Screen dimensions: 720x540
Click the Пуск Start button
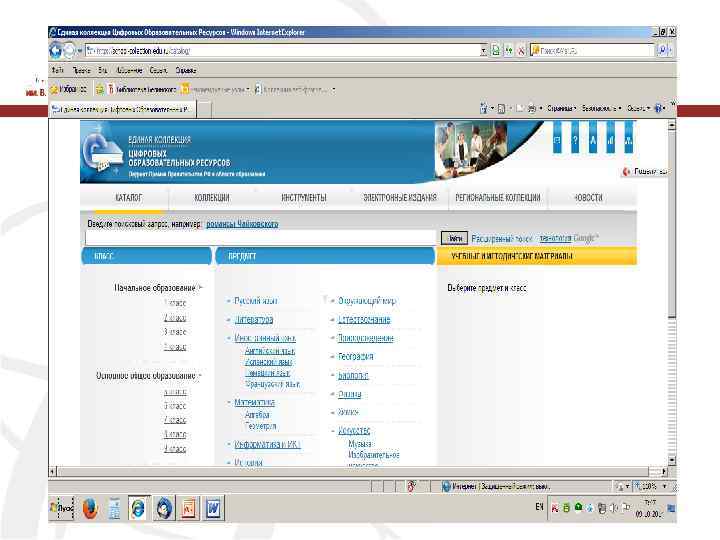pos(62,508)
